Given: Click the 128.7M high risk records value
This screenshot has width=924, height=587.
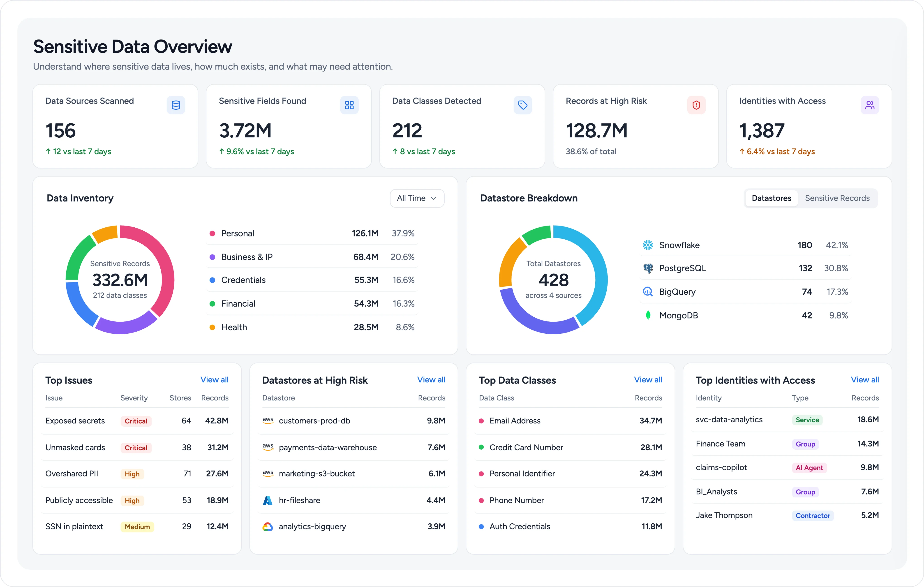Looking at the screenshot, I should click(x=597, y=131).
